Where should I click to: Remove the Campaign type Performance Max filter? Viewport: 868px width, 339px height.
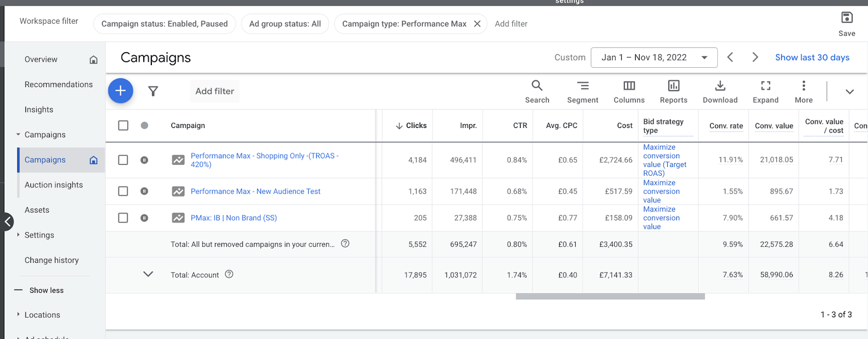477,24
